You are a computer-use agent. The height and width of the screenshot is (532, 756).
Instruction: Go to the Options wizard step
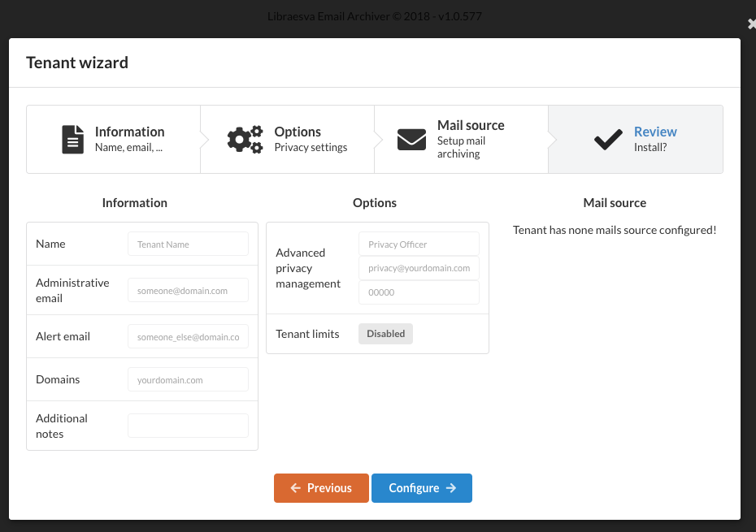[x=287, y=139]
